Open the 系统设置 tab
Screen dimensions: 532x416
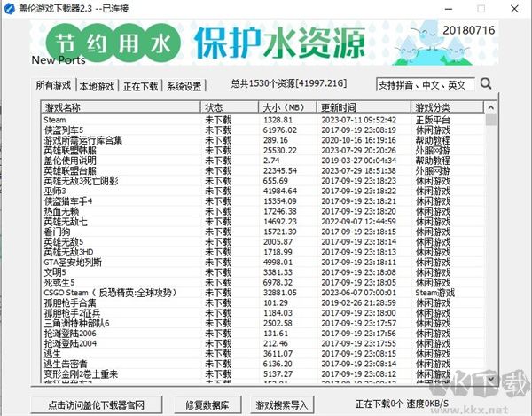click(184, 86)
